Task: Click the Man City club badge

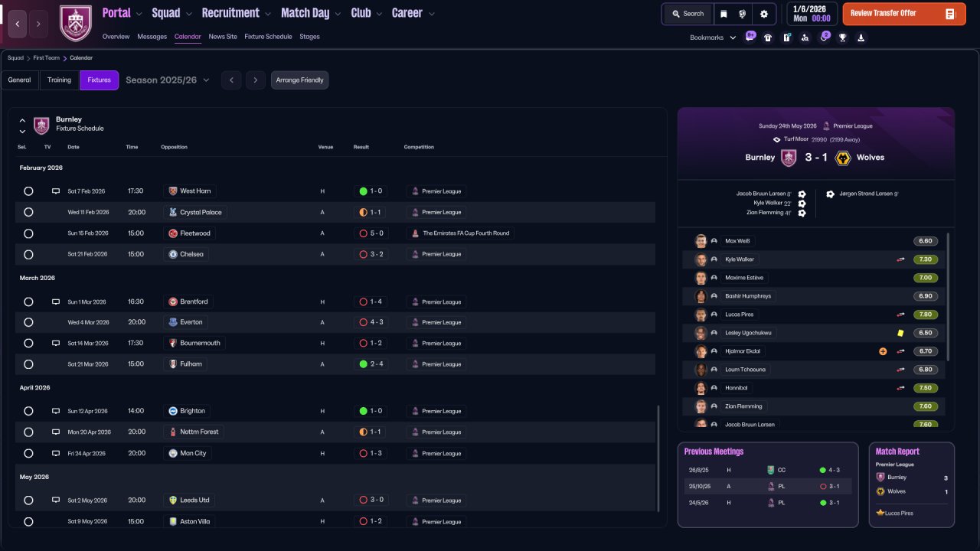Action: (x=173, y=453)
